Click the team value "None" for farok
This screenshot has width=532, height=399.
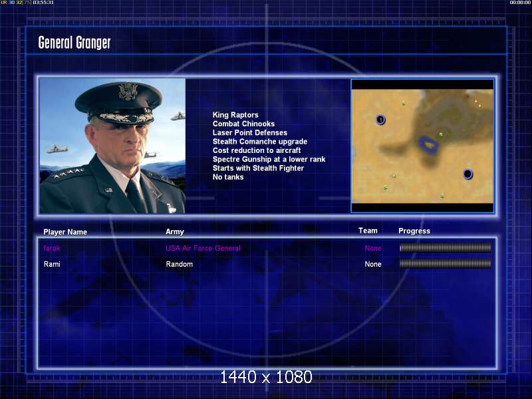[x=373, y=248]
